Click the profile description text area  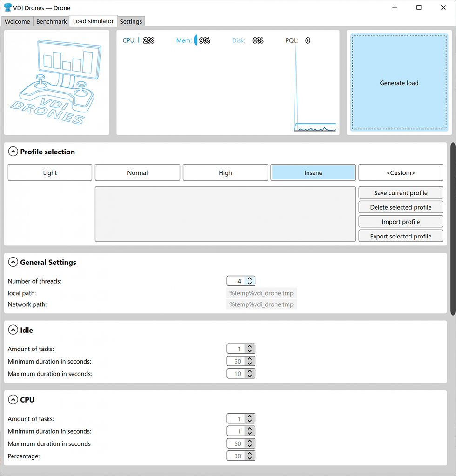pos(225,214)
